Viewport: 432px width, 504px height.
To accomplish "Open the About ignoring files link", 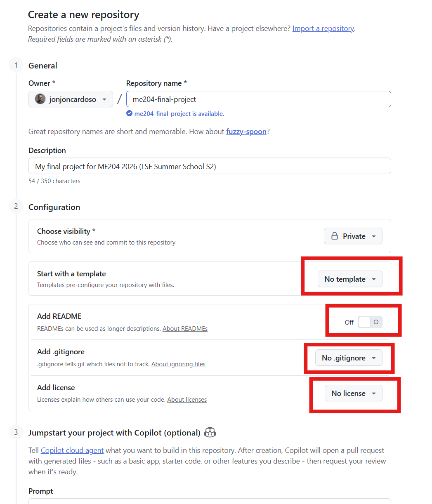I will [x=178, y=364].
